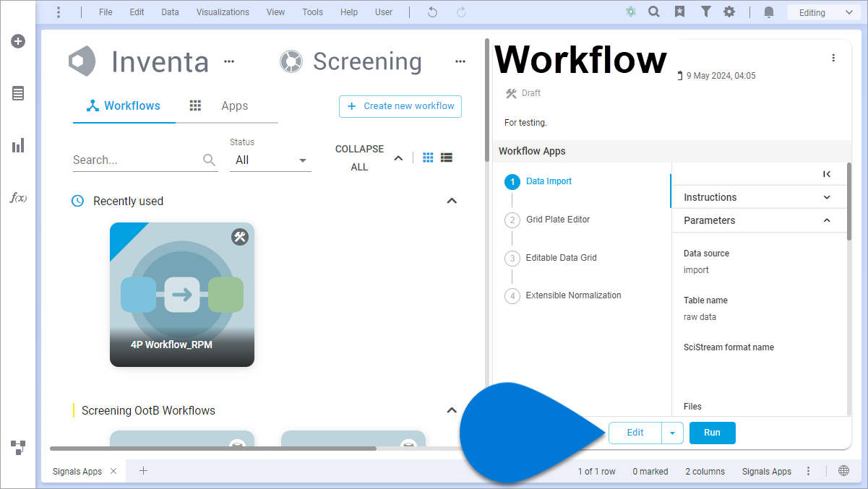Open the bookmarks icon in top toolbar
The width and height of the screenshot is (868, 489).
[679, 12]
